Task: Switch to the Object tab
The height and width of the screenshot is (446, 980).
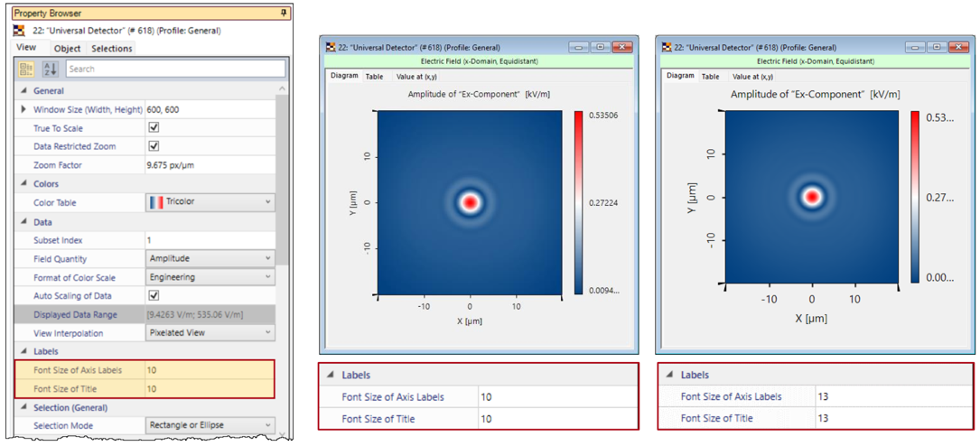Action: [67, 48]
